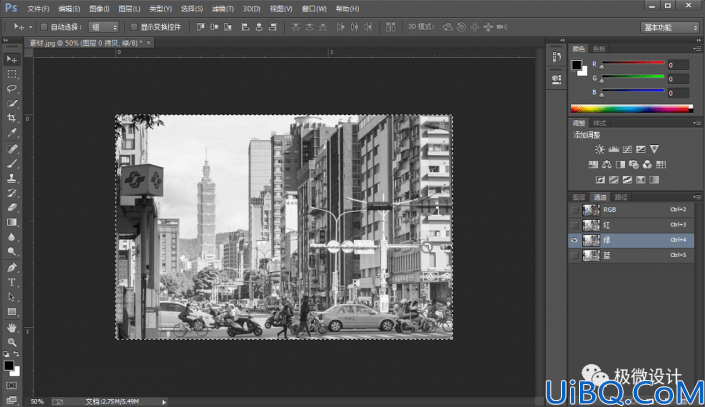This screenshot has height=407, width=705.
Task: Switch to the Paths tab
Action: tap(621, 197)
